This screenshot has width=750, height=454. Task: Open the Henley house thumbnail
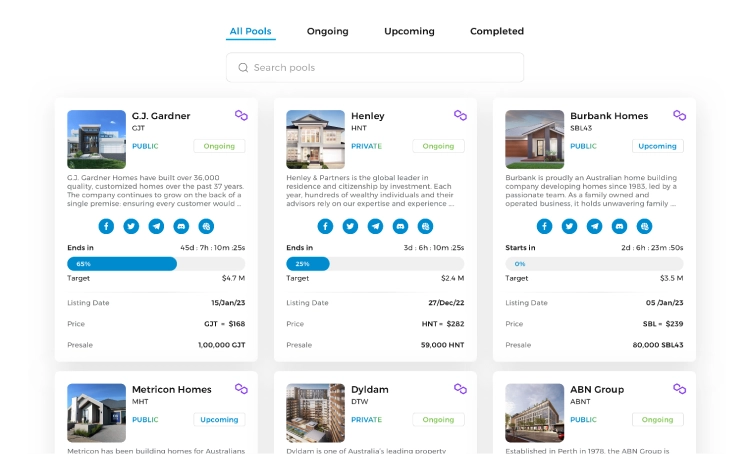(x=316, y=139)
